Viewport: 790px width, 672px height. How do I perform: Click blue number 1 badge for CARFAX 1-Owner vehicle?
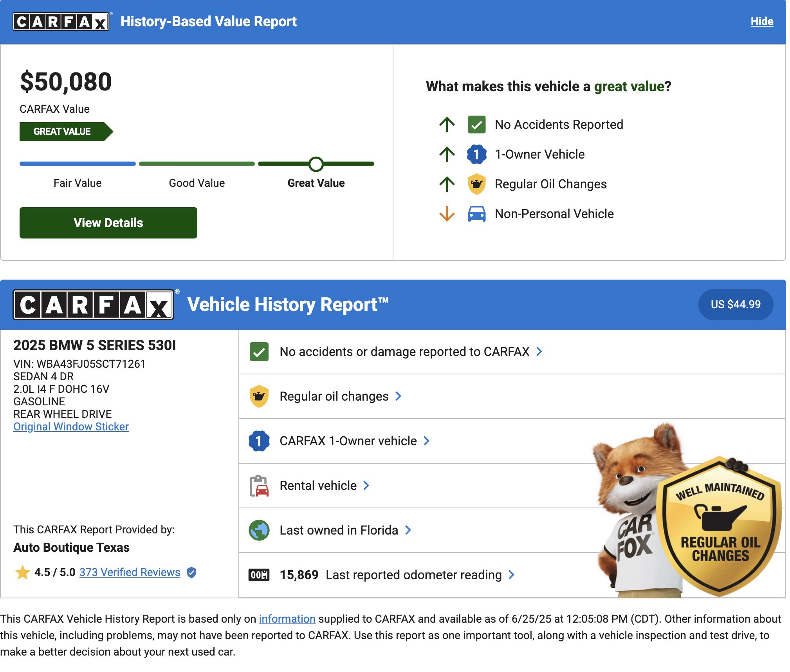259,441
